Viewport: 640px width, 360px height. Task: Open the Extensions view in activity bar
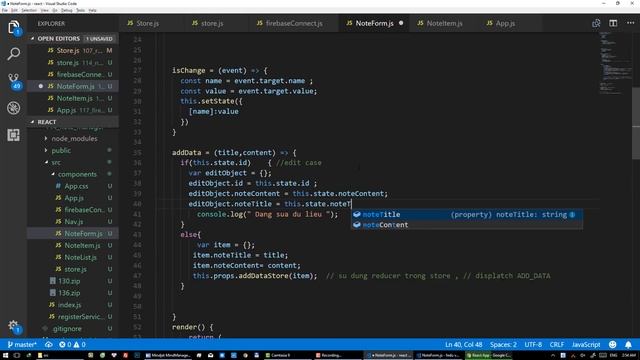13,135
